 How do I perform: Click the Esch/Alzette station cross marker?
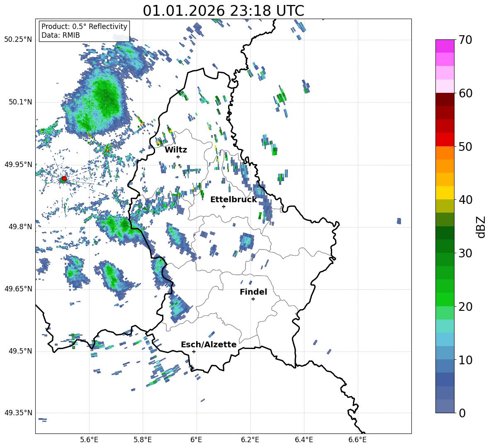194,351
